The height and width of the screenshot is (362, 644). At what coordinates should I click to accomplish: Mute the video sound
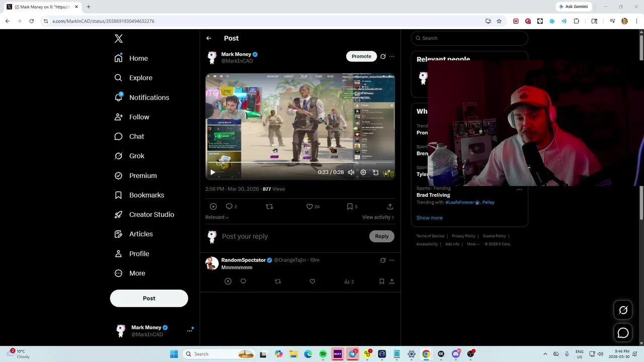coord(351,172)
